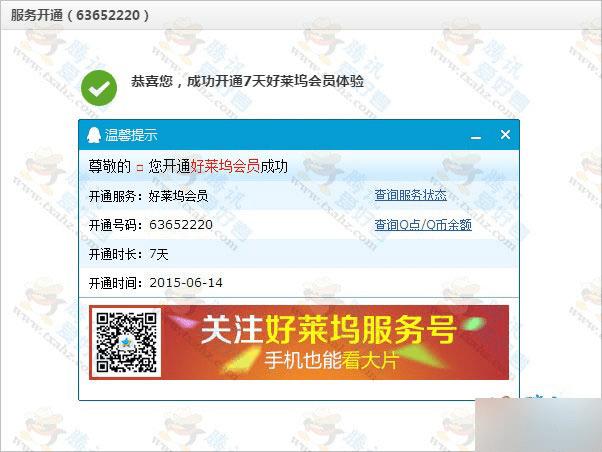Click the QR code image in the banner
This screenshot has height=452, width=602.
coord(126,342)
